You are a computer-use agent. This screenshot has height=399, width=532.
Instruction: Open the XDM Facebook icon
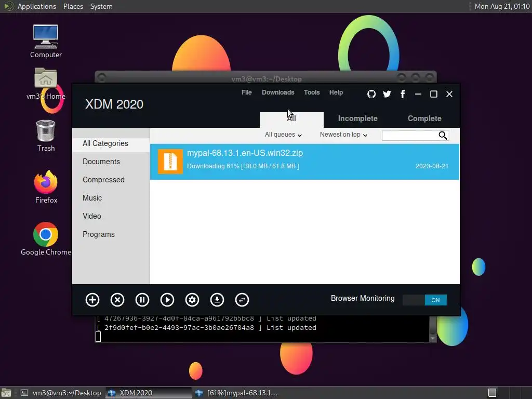(x=403, y=94)
